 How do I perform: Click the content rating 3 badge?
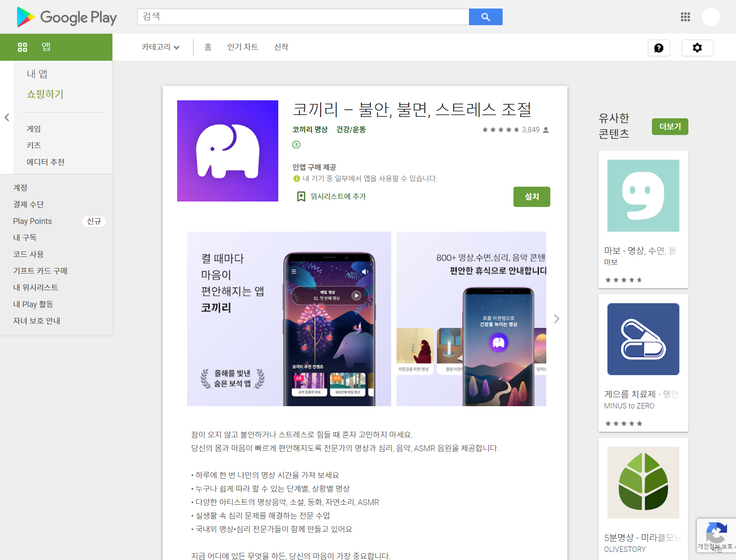click(296, 144)
